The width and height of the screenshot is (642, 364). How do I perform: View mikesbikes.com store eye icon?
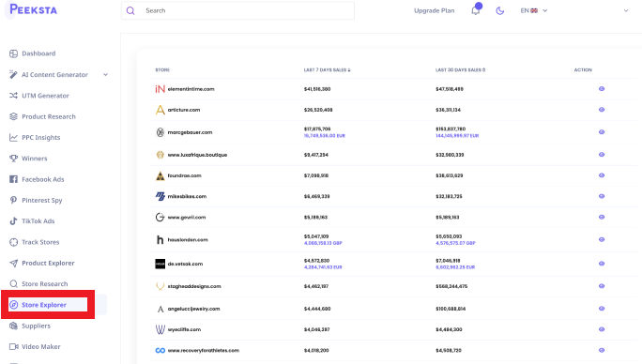602,196
